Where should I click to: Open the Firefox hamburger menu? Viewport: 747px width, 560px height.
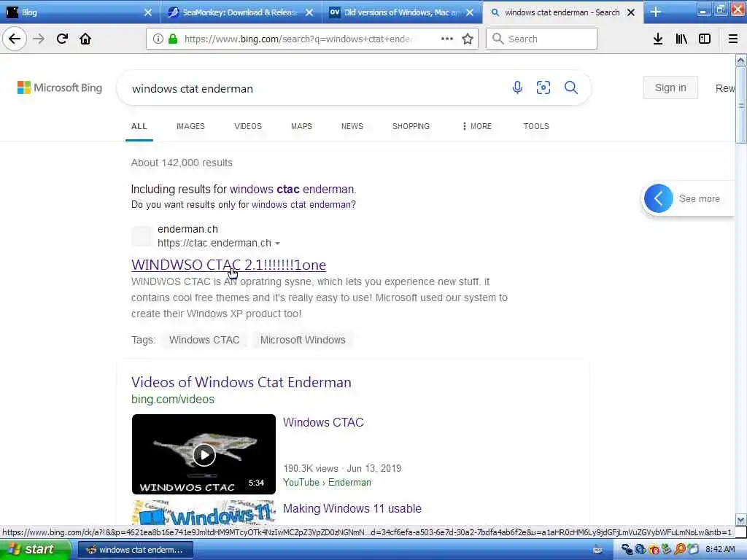(x=732, y=39)
